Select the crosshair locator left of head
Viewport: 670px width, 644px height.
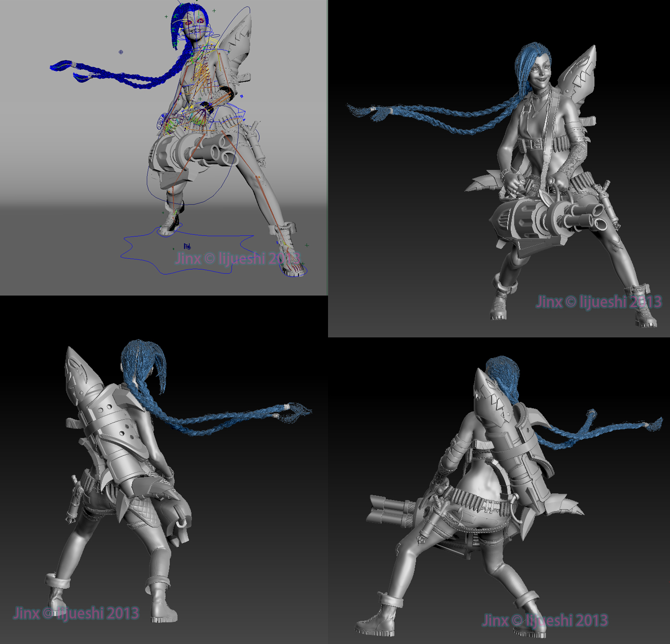[x=121, y=52]
